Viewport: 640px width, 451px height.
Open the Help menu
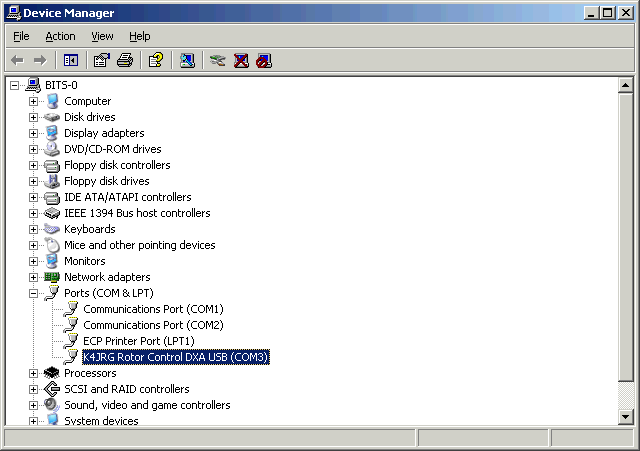(140, 36)
